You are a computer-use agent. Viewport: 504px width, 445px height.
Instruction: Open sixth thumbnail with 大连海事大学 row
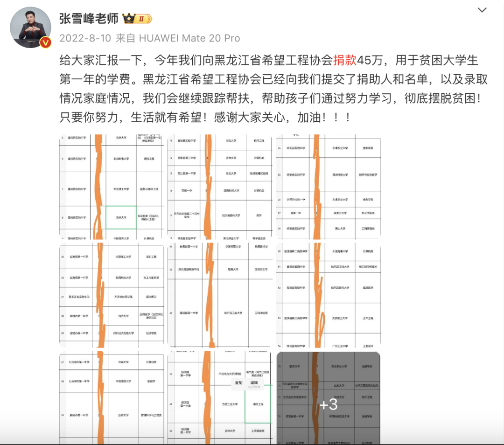click(328, 295)
